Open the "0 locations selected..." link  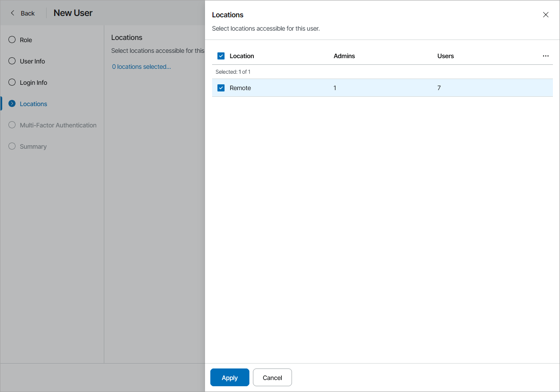[141, 67]
